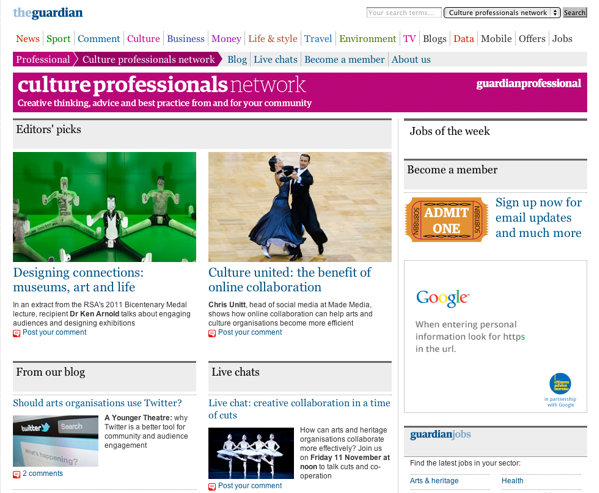Image resolution: width=599 pixels, height=493 pixels.
Task: Click the Professional breadcrumb
Action: pyautogui.click(x=43, y=59)
